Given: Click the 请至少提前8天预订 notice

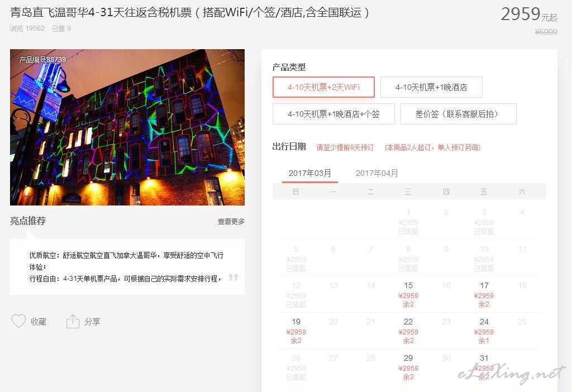Looking at the screenshot, I should [x=345, y=147].
